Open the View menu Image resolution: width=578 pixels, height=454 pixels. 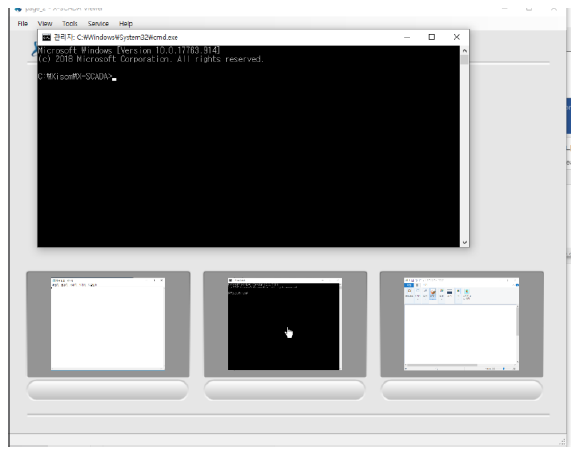(45, 24)
